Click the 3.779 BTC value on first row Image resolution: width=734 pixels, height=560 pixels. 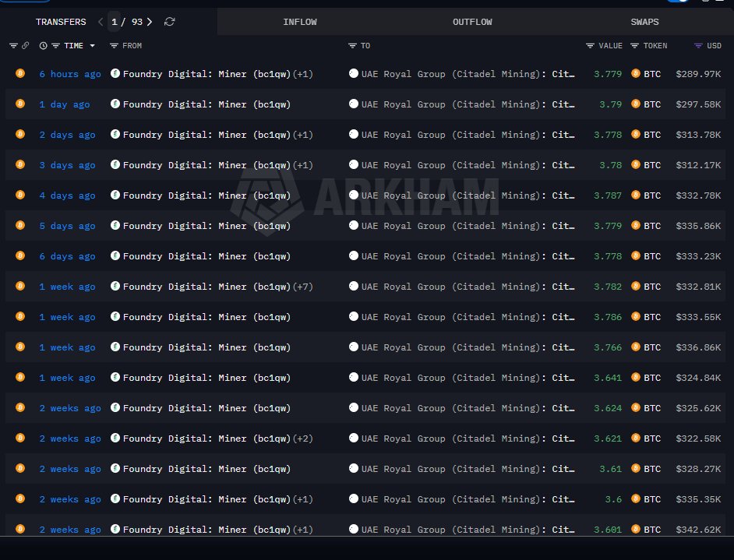click(607, 74)
